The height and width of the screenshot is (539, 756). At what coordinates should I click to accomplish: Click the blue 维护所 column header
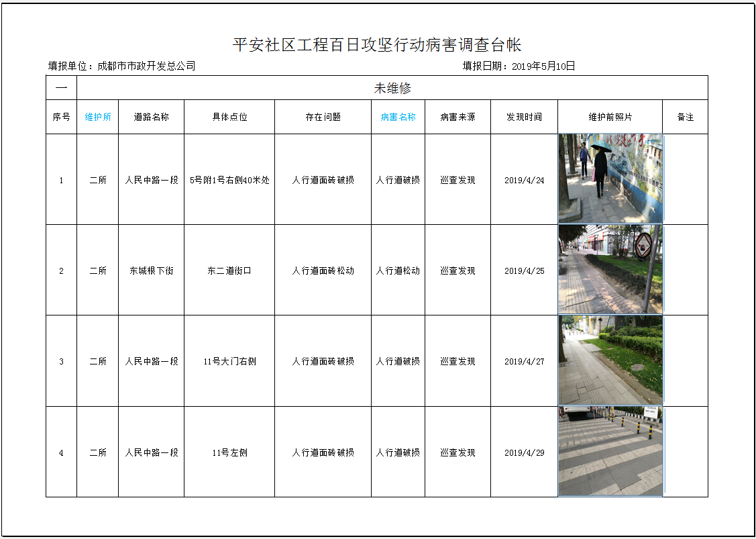coord(98,117)
